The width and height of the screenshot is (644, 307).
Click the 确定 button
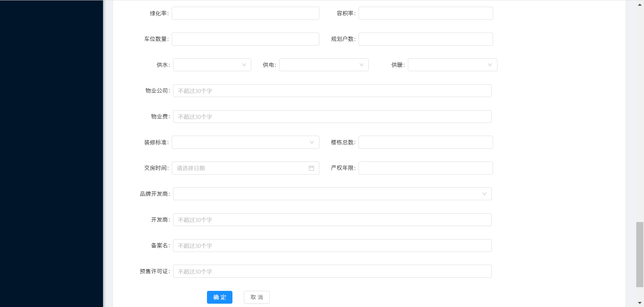(220, 297)
